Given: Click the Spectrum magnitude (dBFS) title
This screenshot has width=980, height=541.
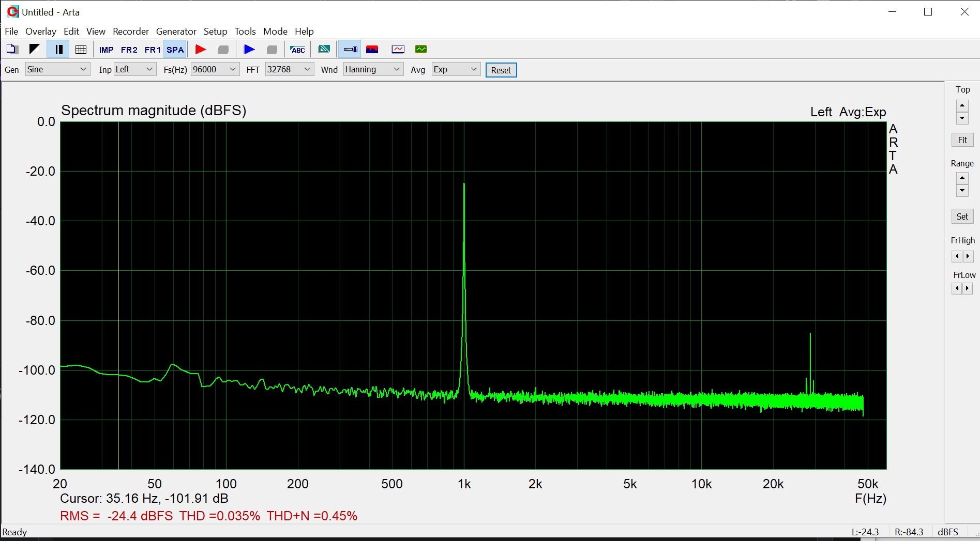Looking at the screenshot, I should [x=154, y=111].
